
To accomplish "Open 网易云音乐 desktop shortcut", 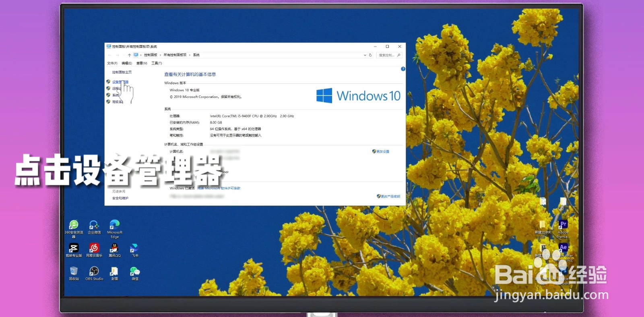I will (x=94, y=250).
